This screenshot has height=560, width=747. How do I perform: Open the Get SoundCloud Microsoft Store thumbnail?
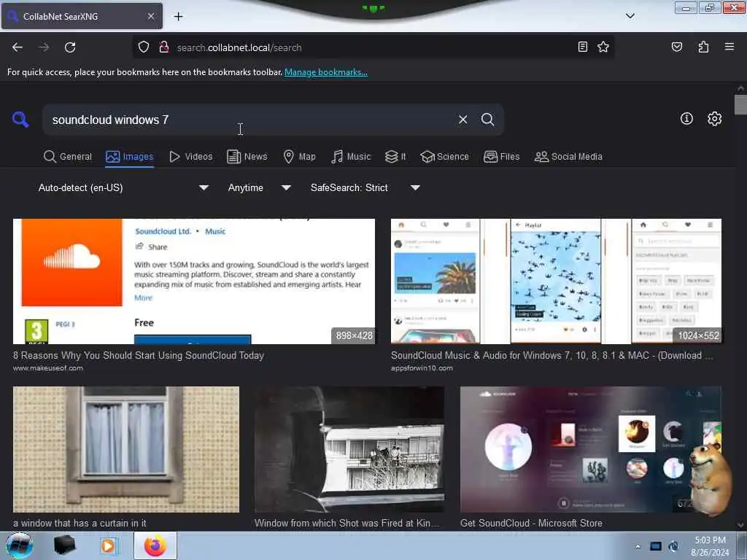coord(591,449)
